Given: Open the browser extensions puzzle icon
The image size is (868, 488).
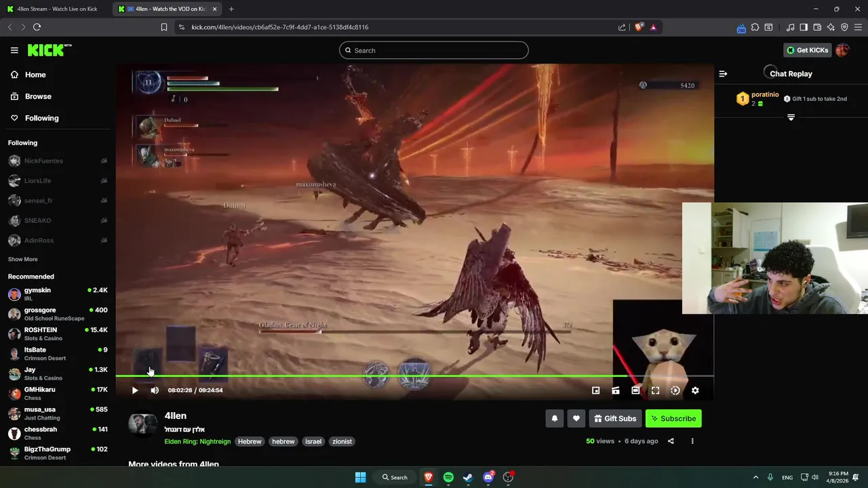Looking at the screenshot, I should click(x=755, y=27).
